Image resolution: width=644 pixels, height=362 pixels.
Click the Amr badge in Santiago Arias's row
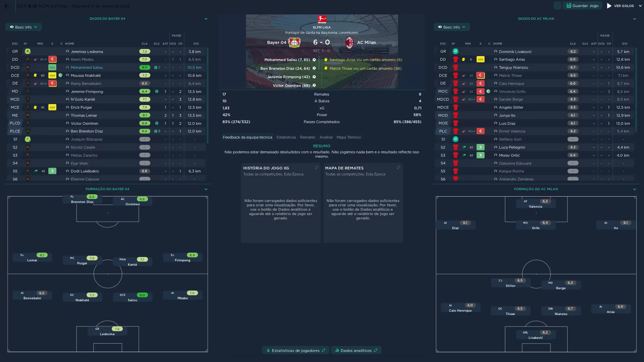[x=481, y=59]
